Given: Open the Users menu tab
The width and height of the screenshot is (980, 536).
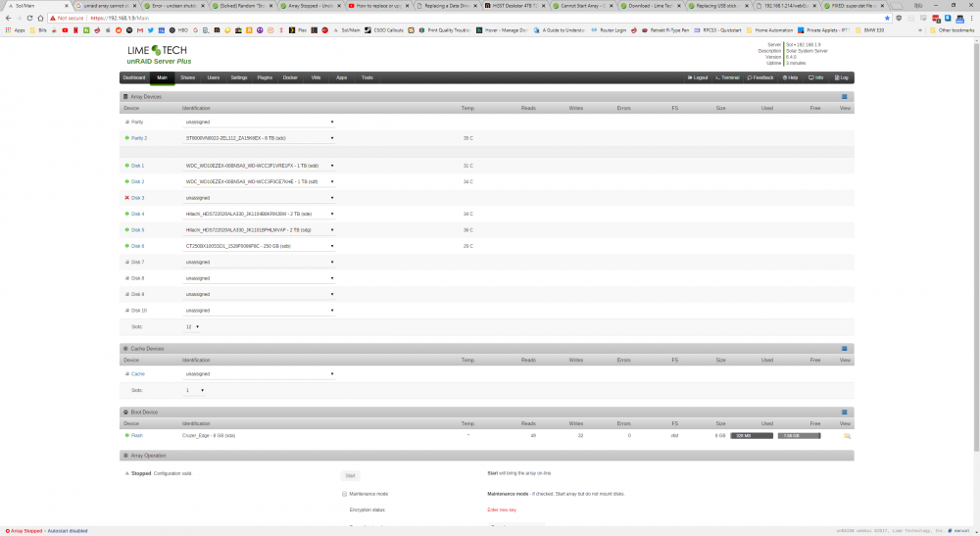Looking at the screenshot, I should (213, 78).
